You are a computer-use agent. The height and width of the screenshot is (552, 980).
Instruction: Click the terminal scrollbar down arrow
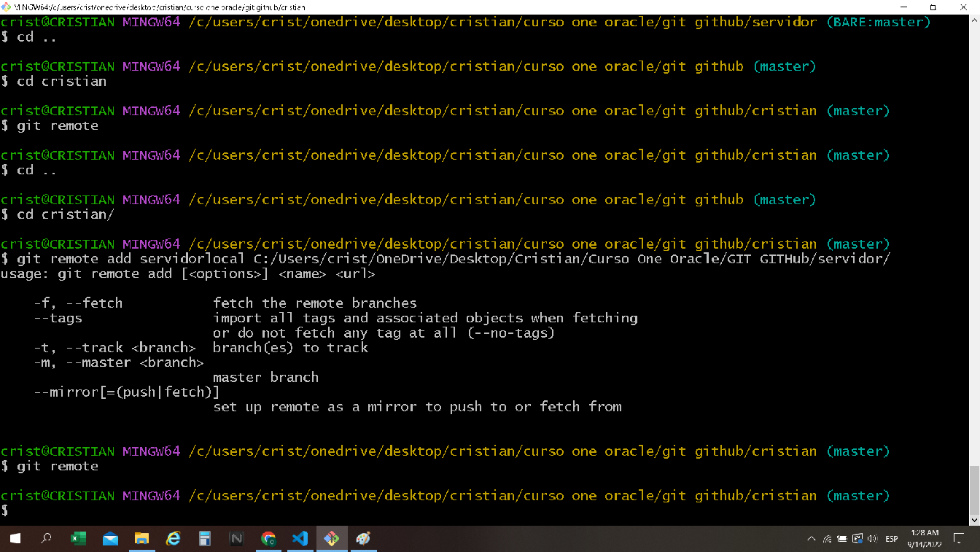[974, 520]
